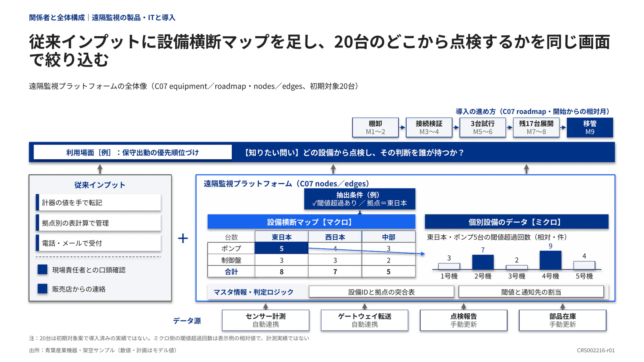
Task: Click the 棚卸 M1〜2 roadmap step
Action: (x=375, y=128)
